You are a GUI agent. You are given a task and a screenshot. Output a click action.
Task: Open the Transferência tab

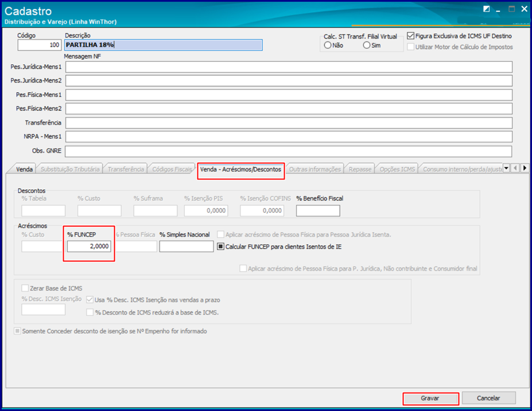click(126, 169)
